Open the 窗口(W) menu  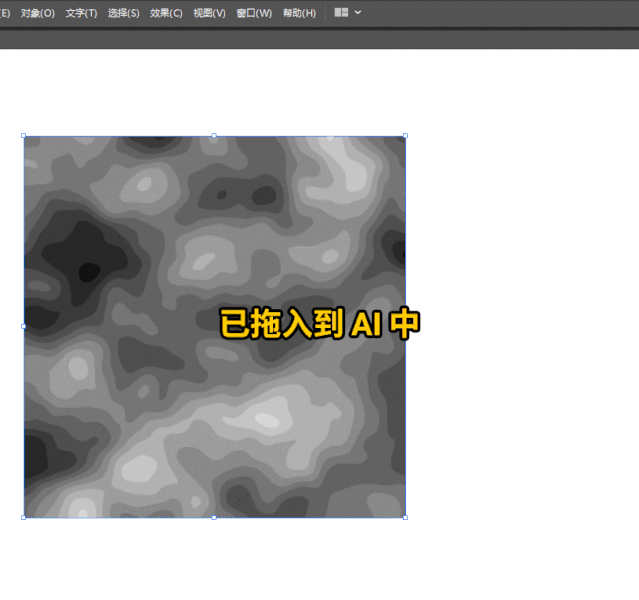pos(254,13)
